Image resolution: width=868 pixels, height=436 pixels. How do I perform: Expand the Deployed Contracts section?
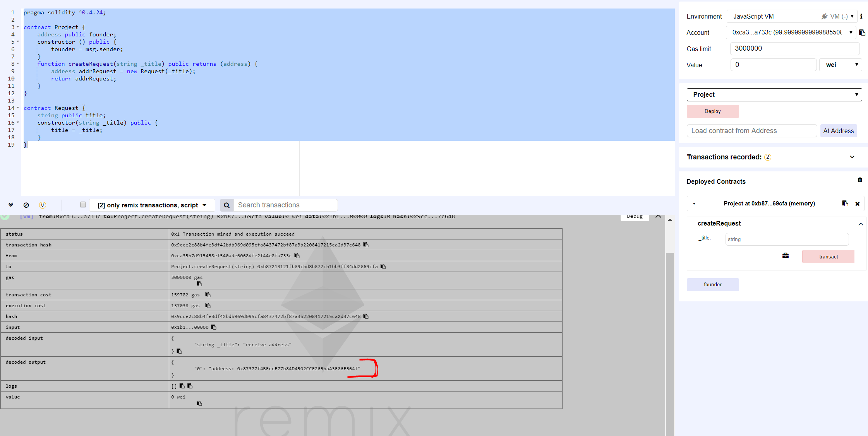[x=717, y=181]
